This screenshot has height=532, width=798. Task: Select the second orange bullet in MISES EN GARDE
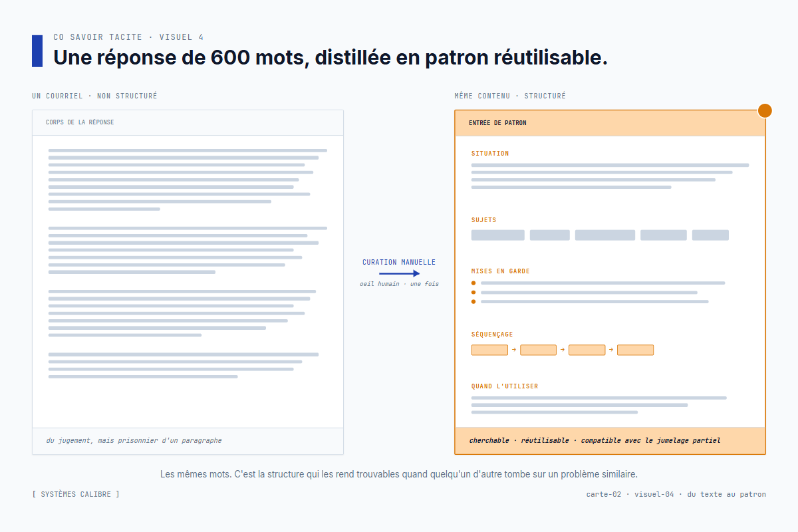tap(473, 291)
